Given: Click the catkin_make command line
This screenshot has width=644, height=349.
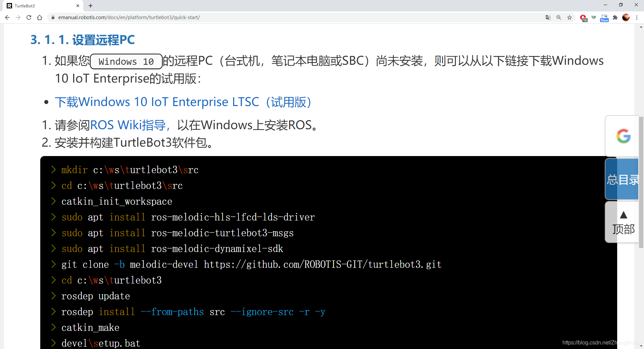Looking at the screenshot, I should tap(90, 328).
